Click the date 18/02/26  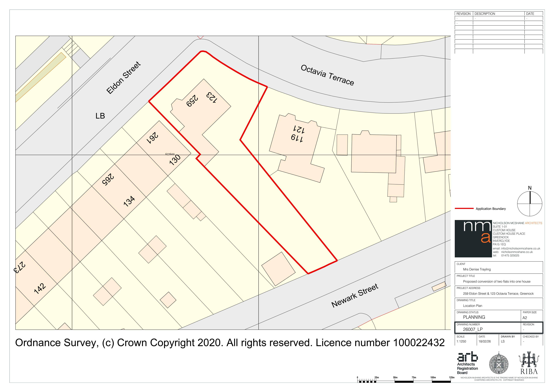[x=484, y=341]
